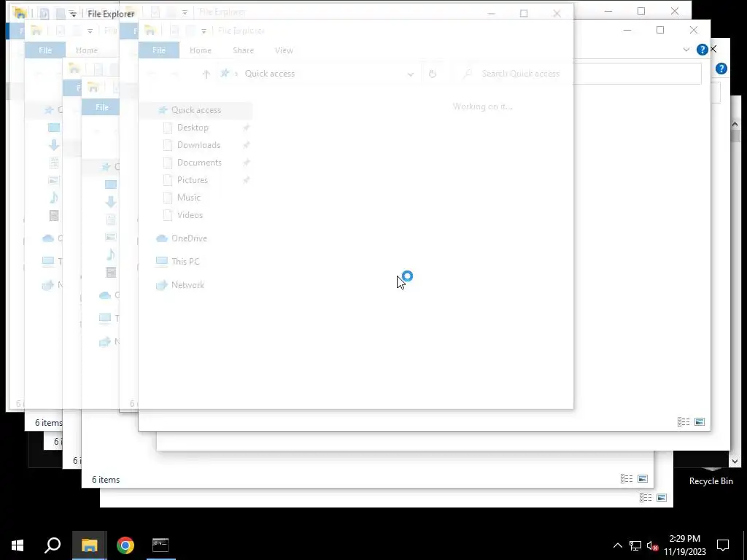Click the Help icon next to the ribbon chevron
Screen dimensions: 747x560
coord(702,50)
